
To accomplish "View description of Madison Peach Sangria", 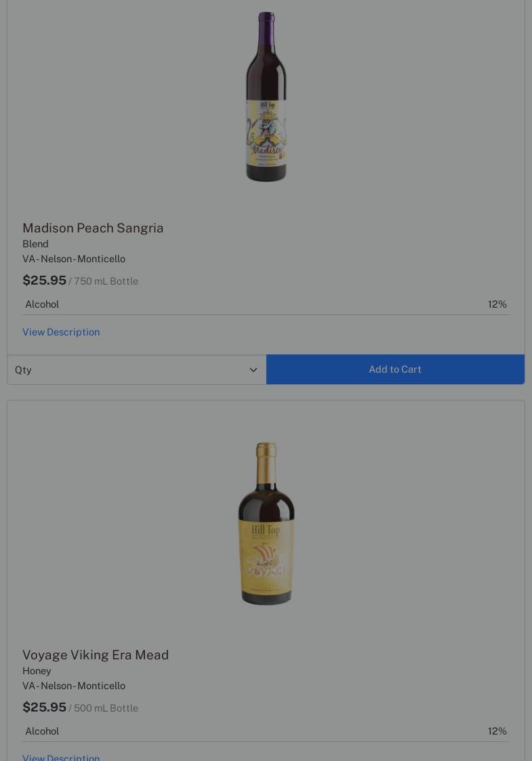I will pos(61,332).
